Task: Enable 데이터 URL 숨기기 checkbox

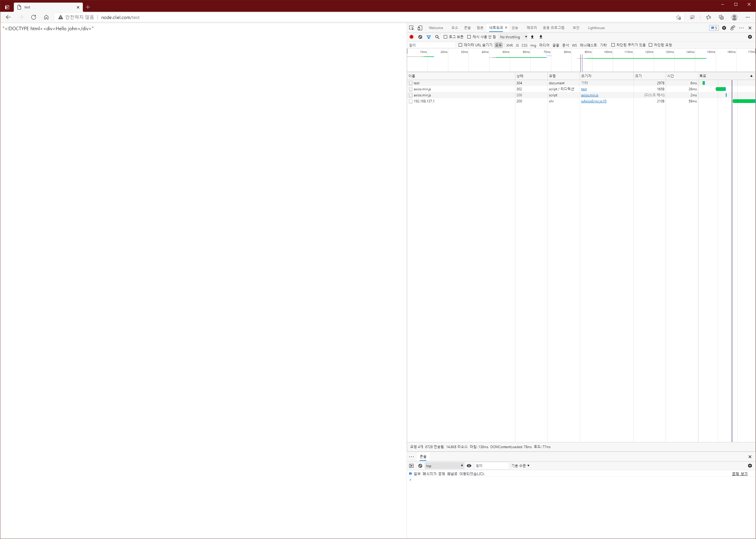Action: point(460,45)
